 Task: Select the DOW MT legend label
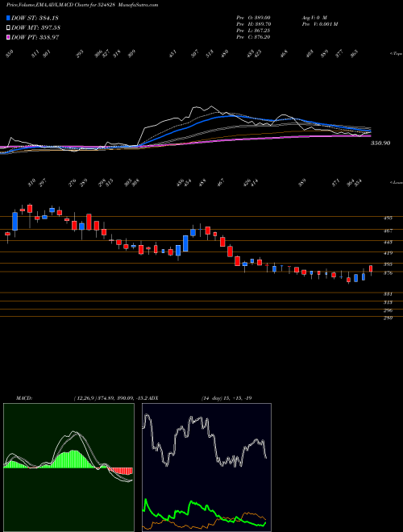pyautogui.click(x=35, y=28)
